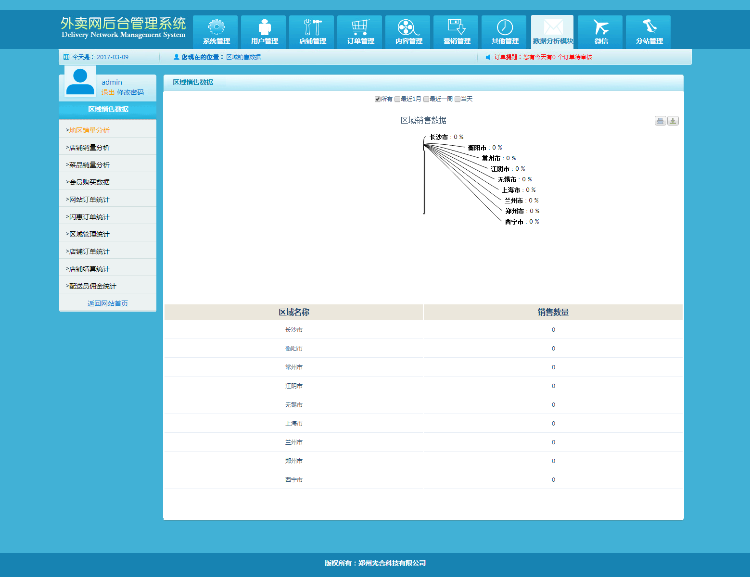Open the 内容管理 film reel icon

point(408,28)
